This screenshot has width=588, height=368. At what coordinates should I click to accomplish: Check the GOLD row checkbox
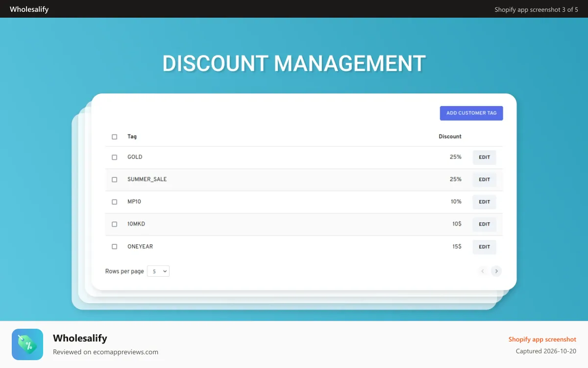pyautogui.click(x=115, y=158)
